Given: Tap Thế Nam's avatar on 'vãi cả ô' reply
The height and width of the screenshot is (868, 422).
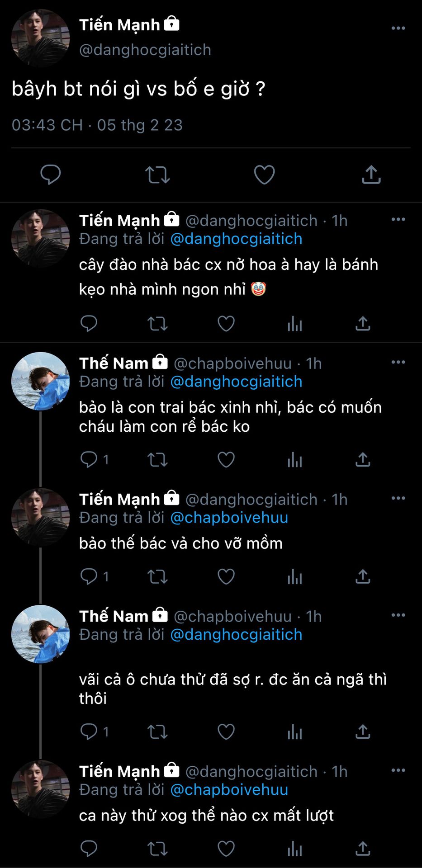Looking at the screenshot, I should (x=40, y=634).
